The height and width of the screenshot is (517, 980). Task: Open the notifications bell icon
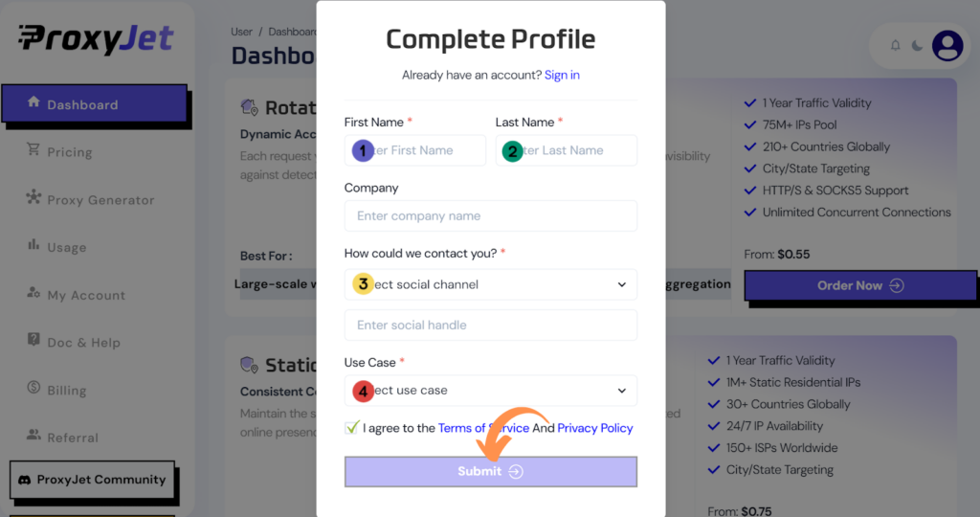pos(895,46)
